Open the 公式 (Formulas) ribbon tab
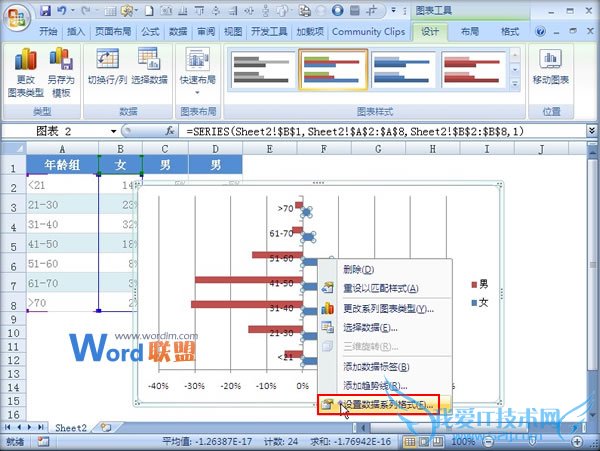The image size is (600, 451). 150,32
